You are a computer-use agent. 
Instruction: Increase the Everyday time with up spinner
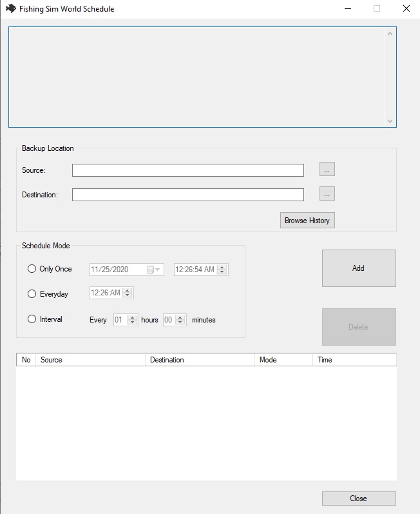(128, 290)
